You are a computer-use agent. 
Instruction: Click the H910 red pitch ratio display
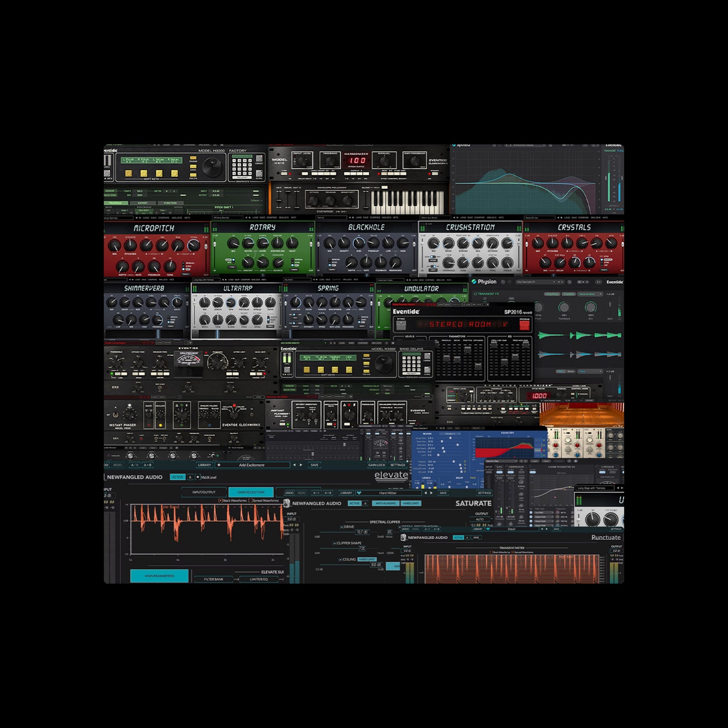pos(357,161)
